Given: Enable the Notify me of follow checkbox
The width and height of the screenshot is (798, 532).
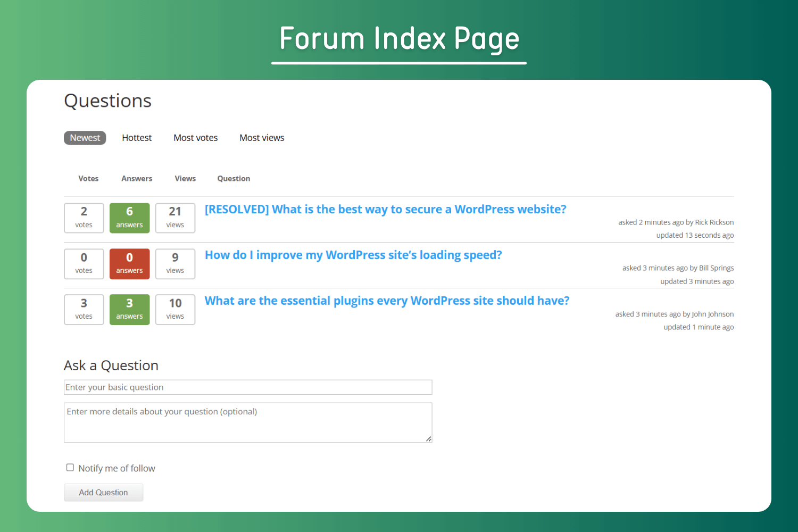Looking at the screenshot, I should [x=70, y=468].
